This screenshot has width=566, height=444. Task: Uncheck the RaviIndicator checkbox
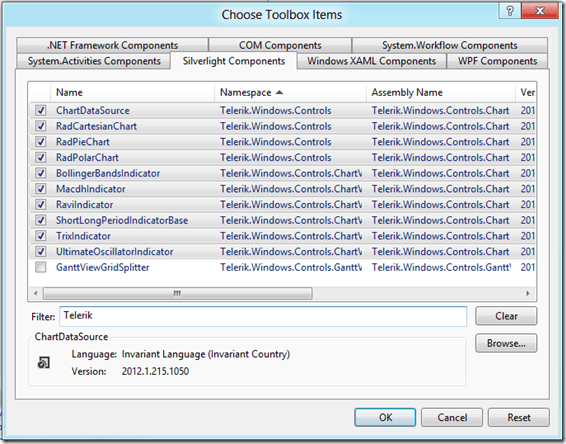(x=40, y=204)
